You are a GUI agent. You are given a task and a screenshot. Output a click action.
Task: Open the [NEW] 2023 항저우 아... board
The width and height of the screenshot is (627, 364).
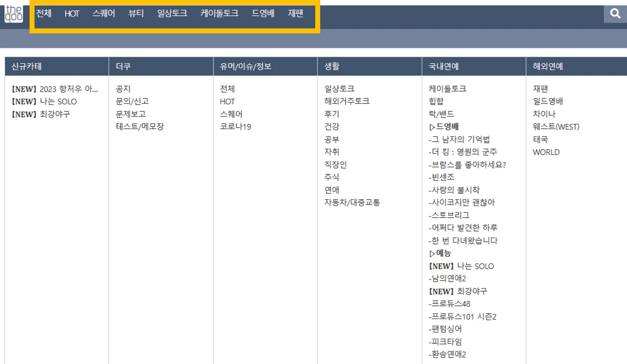tap(55, 89)
